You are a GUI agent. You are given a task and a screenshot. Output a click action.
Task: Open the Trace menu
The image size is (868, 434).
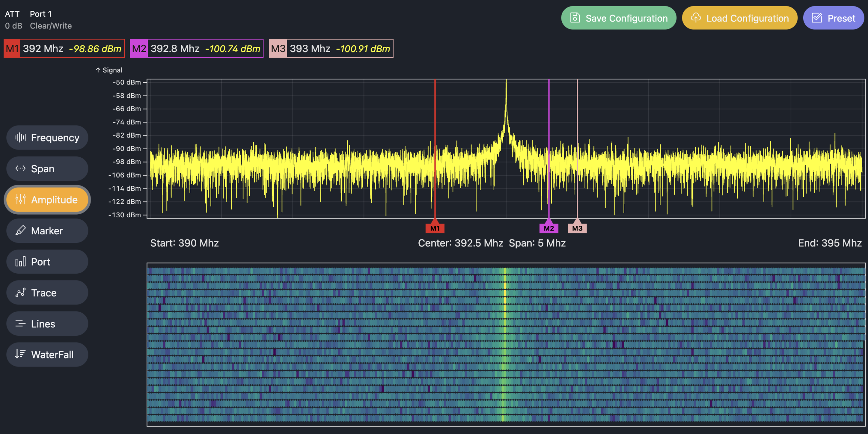(x=47, y=293)
